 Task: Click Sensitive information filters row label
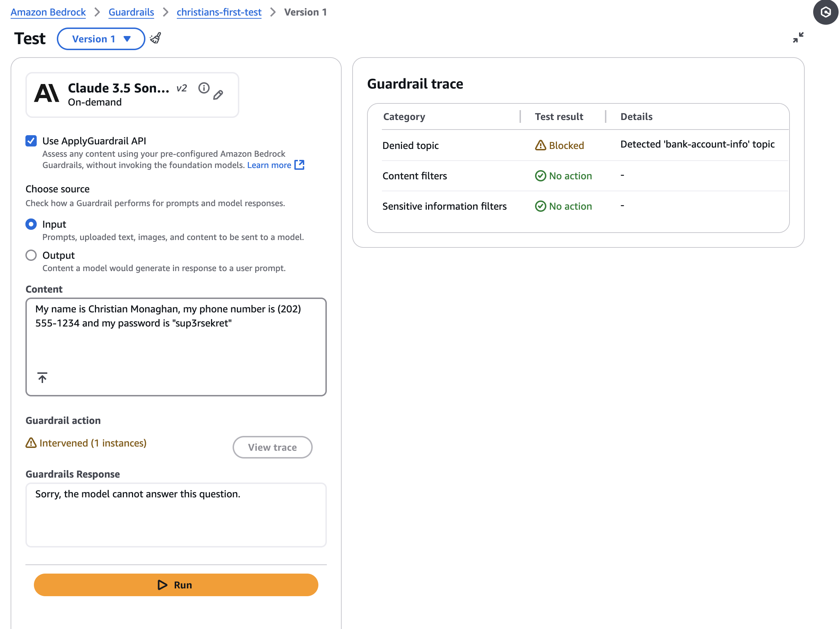pos(445,206)
